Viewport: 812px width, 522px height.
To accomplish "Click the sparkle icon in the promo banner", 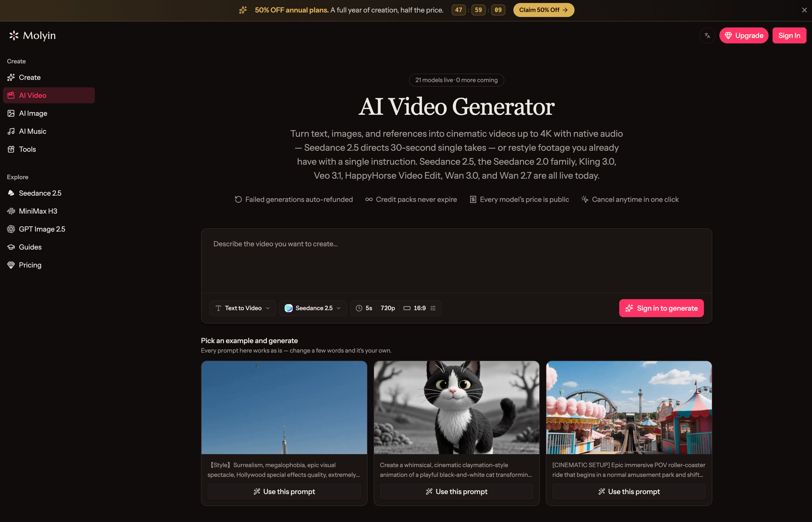I will click(x=243, y=10).
